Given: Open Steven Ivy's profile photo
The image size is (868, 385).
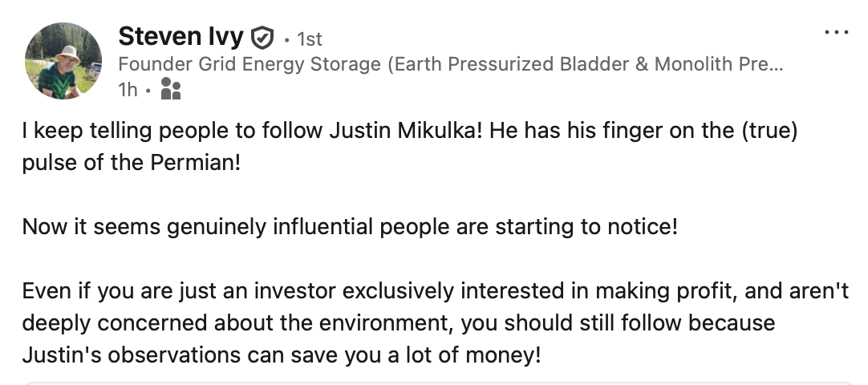Looking at the screenshot, I should 63,61.
